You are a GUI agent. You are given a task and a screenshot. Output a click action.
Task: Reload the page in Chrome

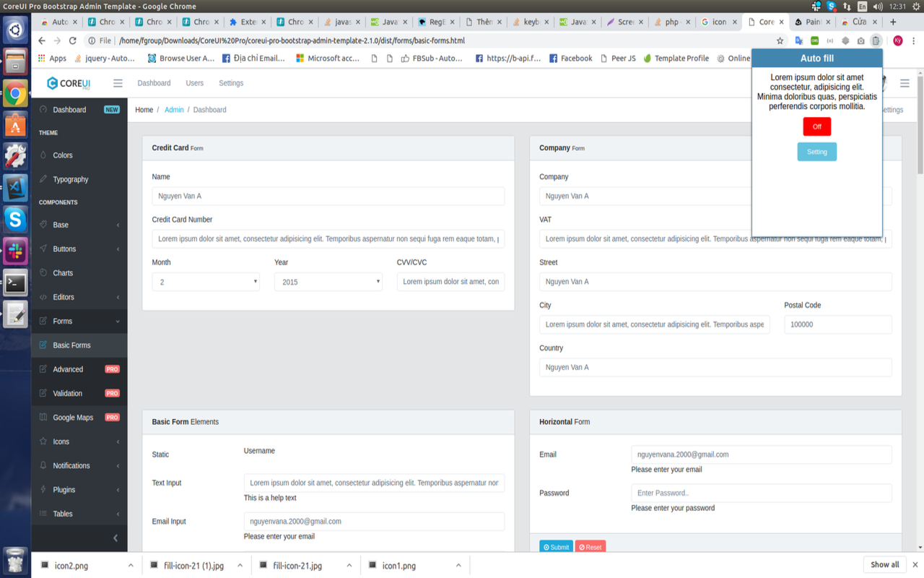[x=72, y=40]
